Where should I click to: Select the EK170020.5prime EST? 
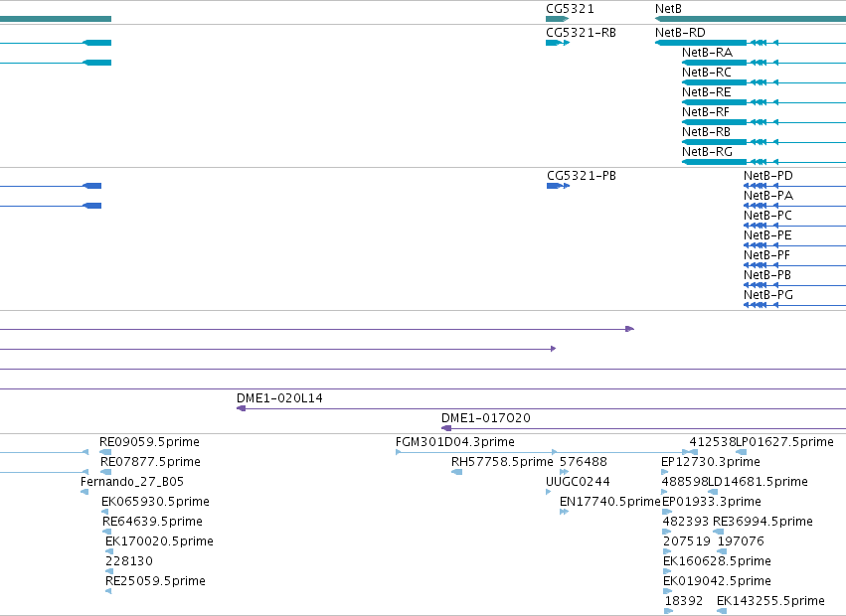109,551
